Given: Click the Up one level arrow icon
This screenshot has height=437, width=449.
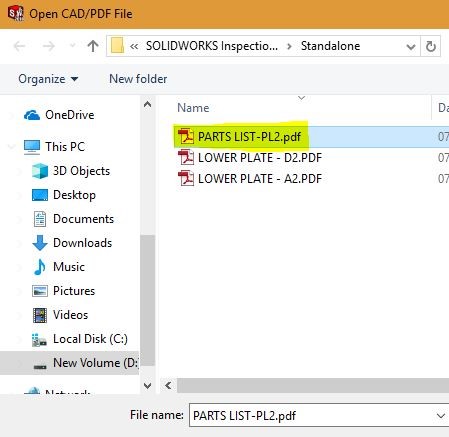Looking at the screenshot, I should (93, 46).
